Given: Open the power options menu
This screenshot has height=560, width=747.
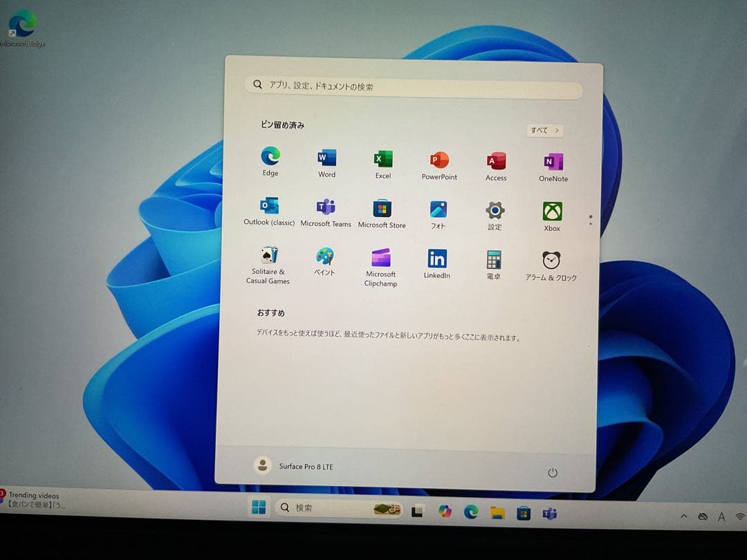Looking at the screenshot, I should point(552,472).
